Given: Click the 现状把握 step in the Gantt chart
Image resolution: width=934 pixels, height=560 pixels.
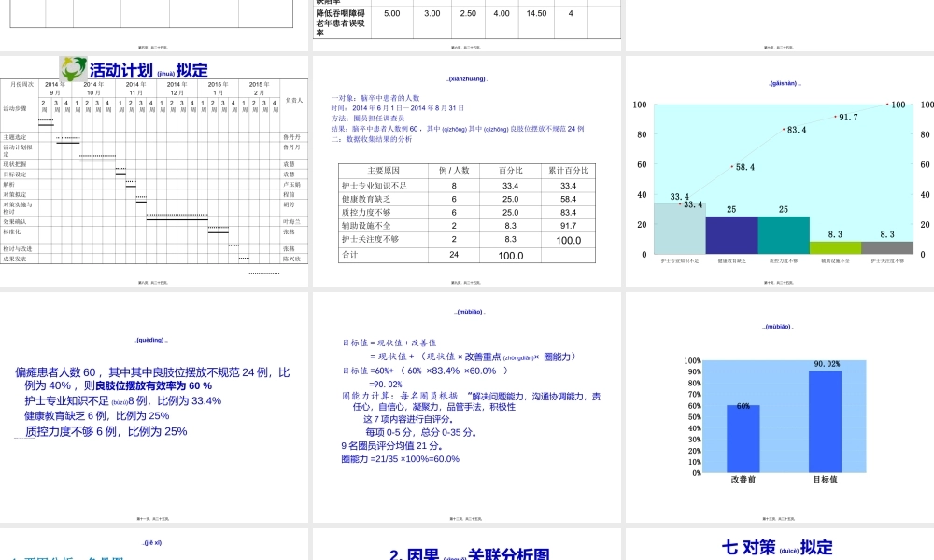Looking at the screenshot, I should click(x=15, y=164).
